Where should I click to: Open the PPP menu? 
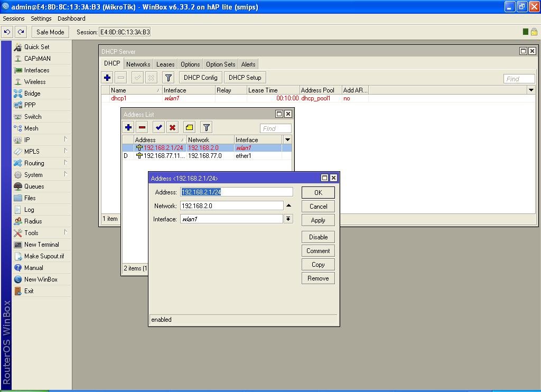(x=30, y=105)
